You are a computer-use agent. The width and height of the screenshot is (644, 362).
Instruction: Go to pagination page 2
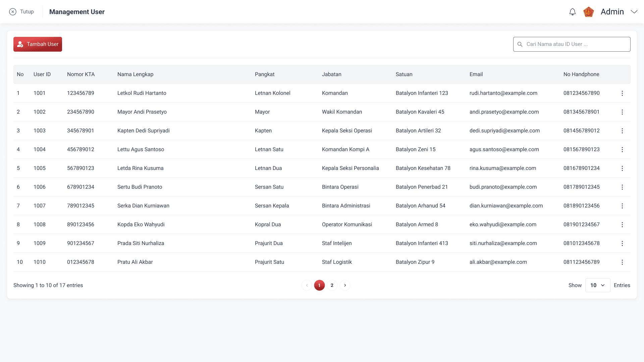click(x=332, y=285)
